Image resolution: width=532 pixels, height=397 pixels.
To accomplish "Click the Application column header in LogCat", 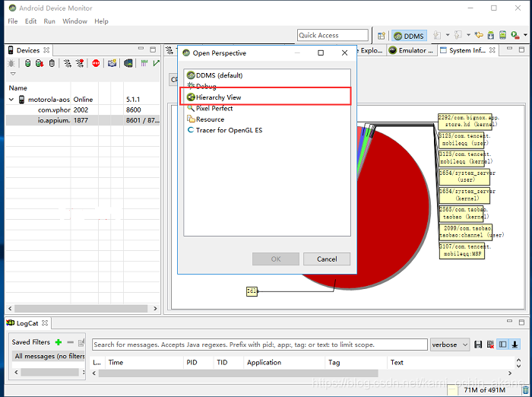I will tap(284, 362).
